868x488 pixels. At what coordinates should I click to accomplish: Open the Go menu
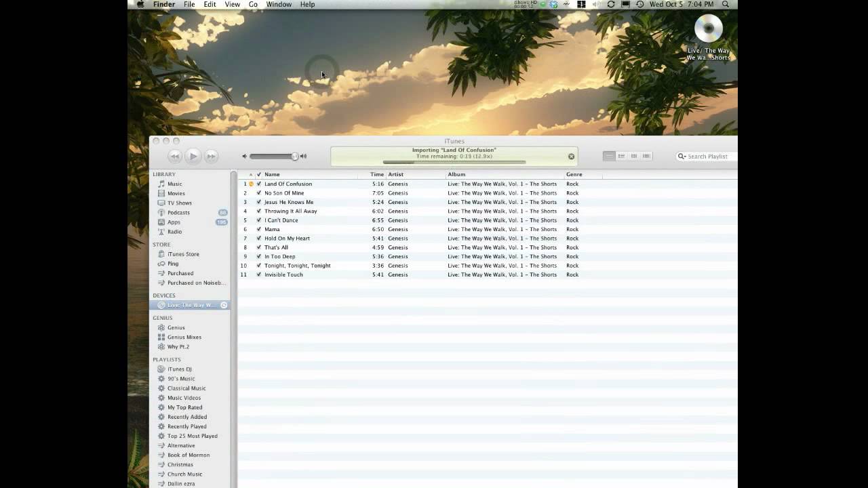(253, 4)
